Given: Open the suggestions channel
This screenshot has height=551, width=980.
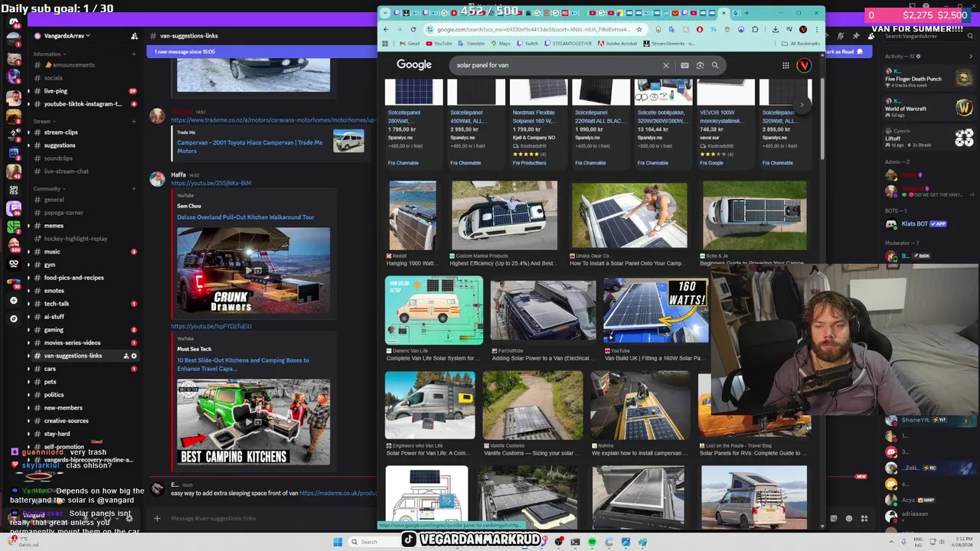Looking at the screenshot, I should 84,145.
